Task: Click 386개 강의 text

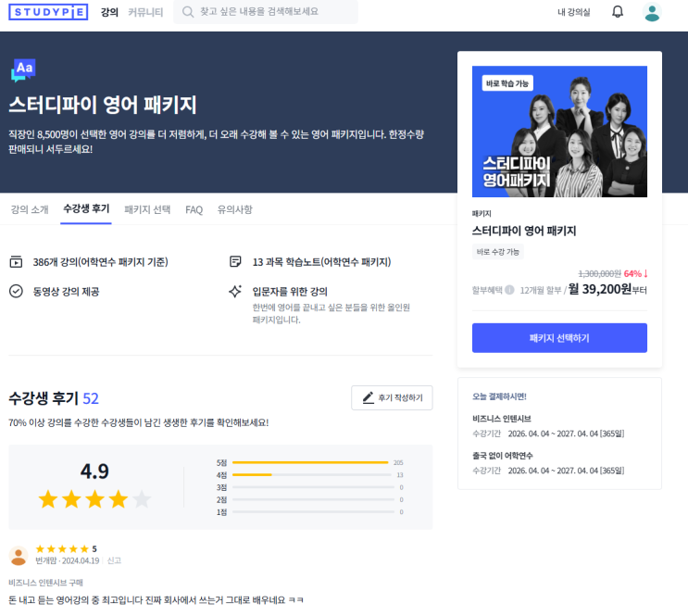Action: point(101,262)
